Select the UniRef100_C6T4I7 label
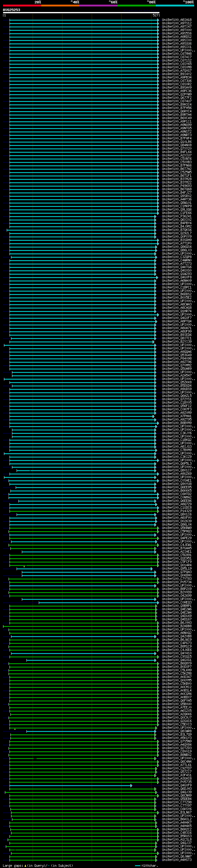This screenshot has height=868, width=197. pos(177,57)
